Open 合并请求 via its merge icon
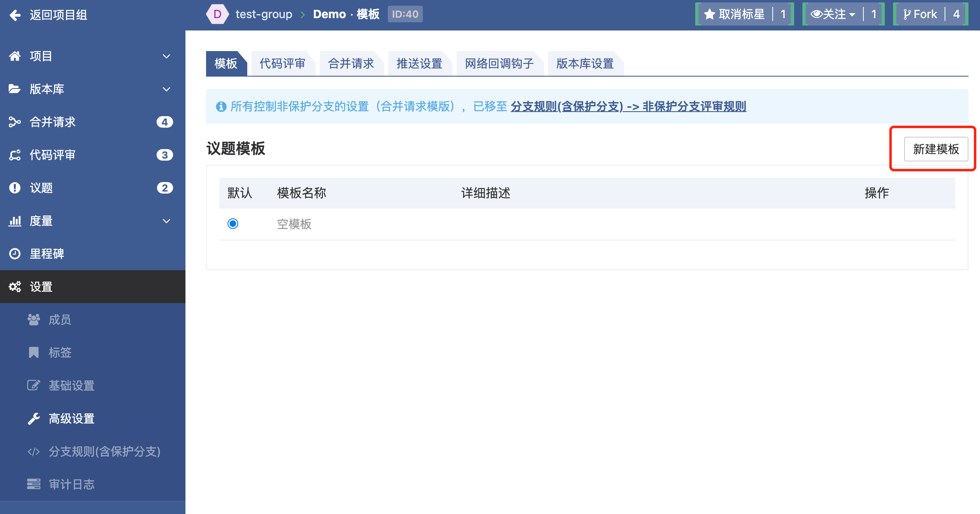Screen dimensions: 980x514 pos(15,122)
